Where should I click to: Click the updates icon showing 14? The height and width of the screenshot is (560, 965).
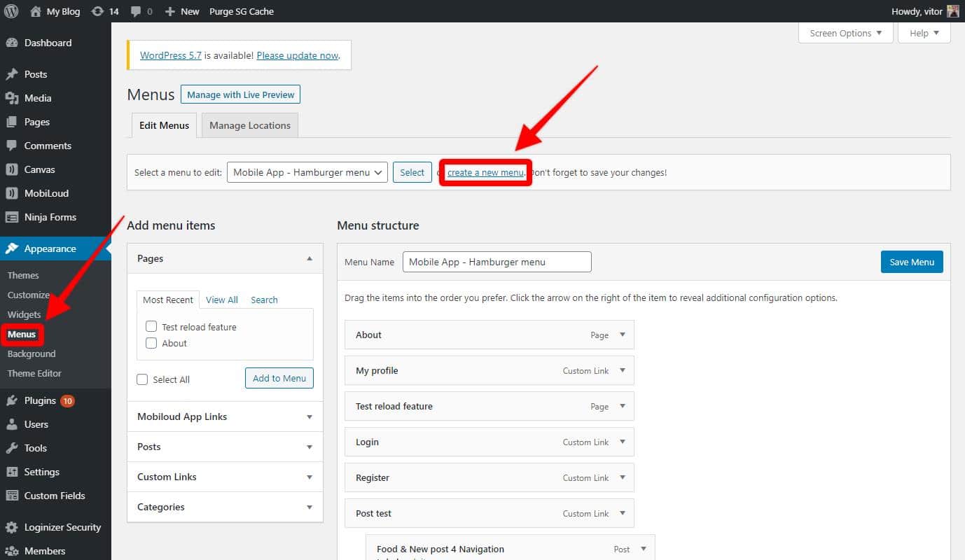[97, 11]
